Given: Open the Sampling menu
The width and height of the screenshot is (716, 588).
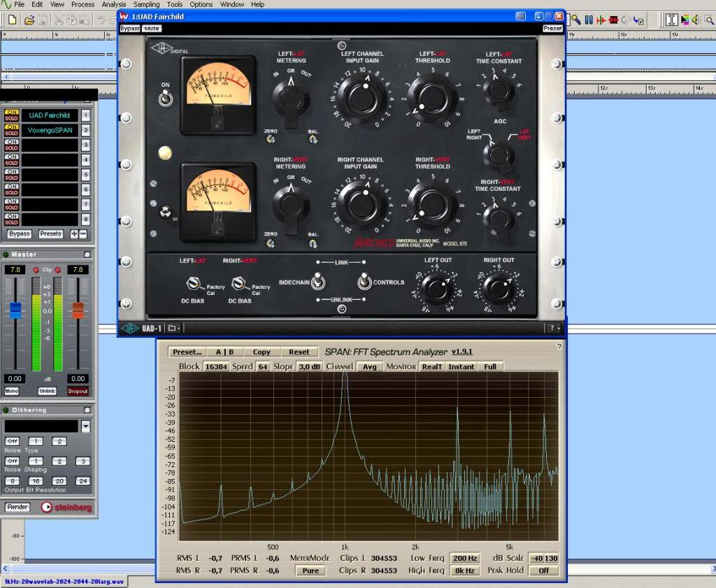Looking at the screenshot, I should pyautogui.click(x=146, y=4).
